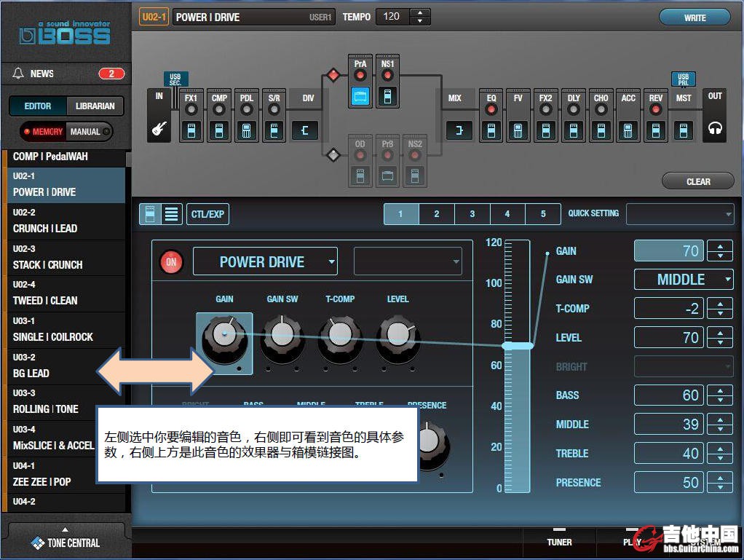Toggle the CMP on/off indicator
This screenshot has height=560, width=744.
[x=218, y=110]
